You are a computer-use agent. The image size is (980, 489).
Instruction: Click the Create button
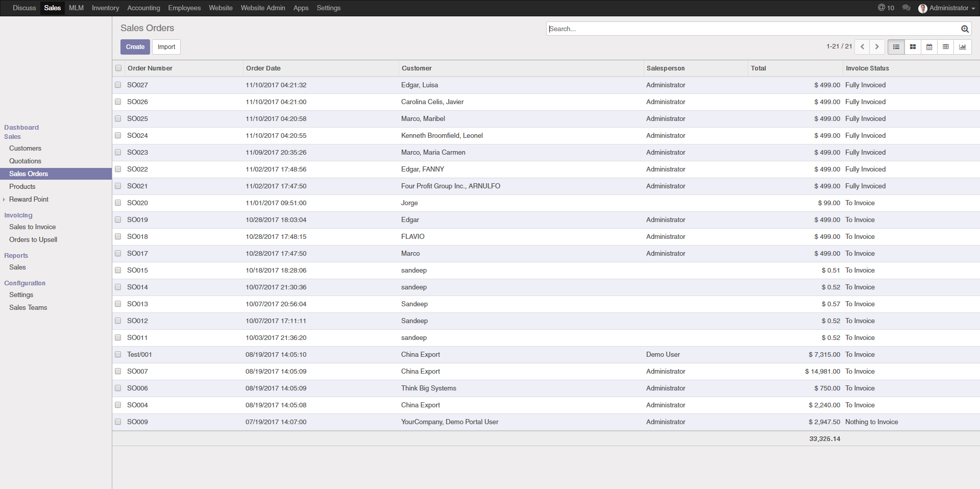[x=135, y=46]
